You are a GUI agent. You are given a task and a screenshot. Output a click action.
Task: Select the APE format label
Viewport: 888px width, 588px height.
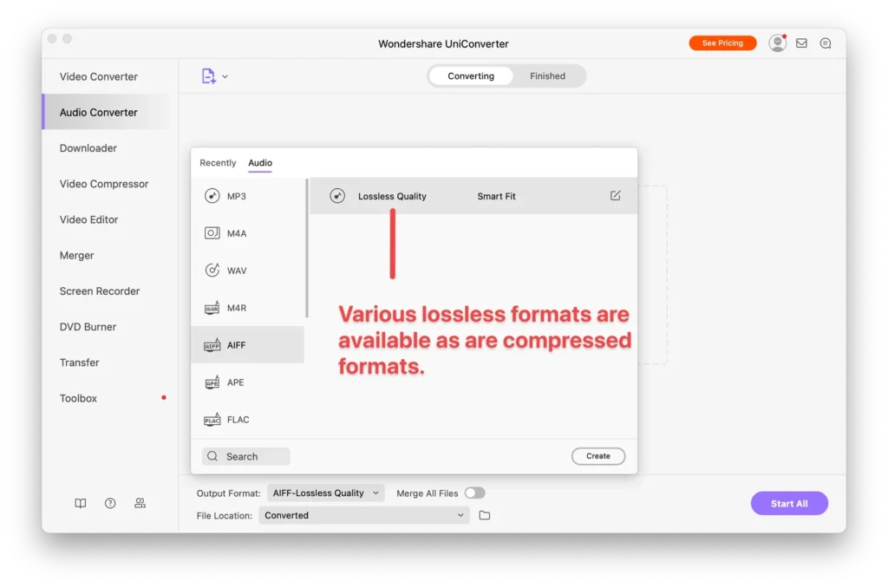[236, 382]
